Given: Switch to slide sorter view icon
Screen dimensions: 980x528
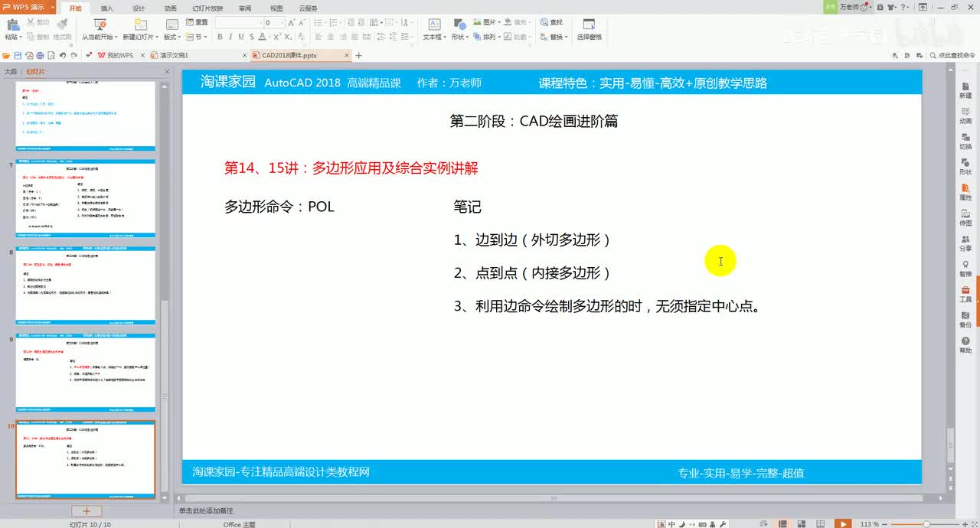Looking at the screenshot, I should [x=802, y=523].
